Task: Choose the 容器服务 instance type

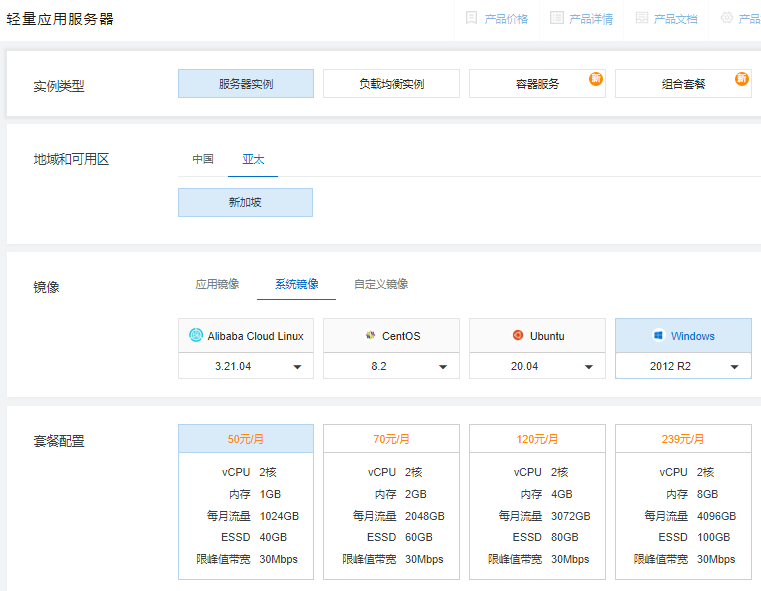Action: [x=537, y=83]
